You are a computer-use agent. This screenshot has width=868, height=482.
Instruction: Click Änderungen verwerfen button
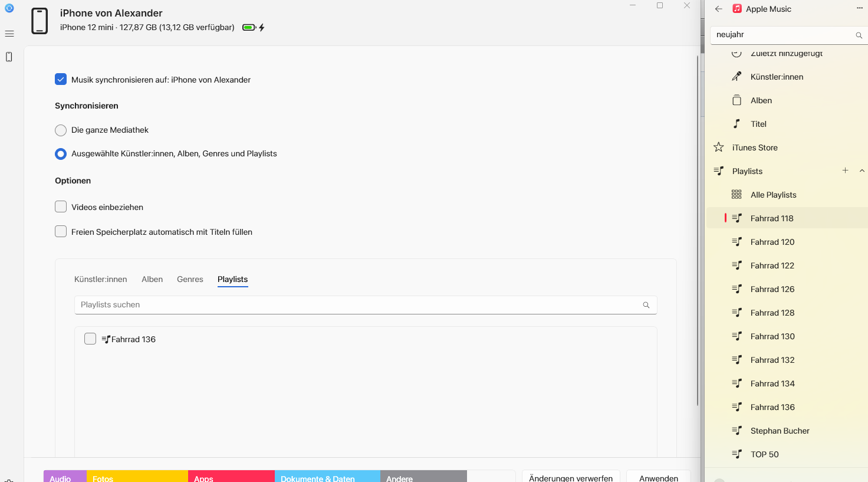click(x=571, y=476)
